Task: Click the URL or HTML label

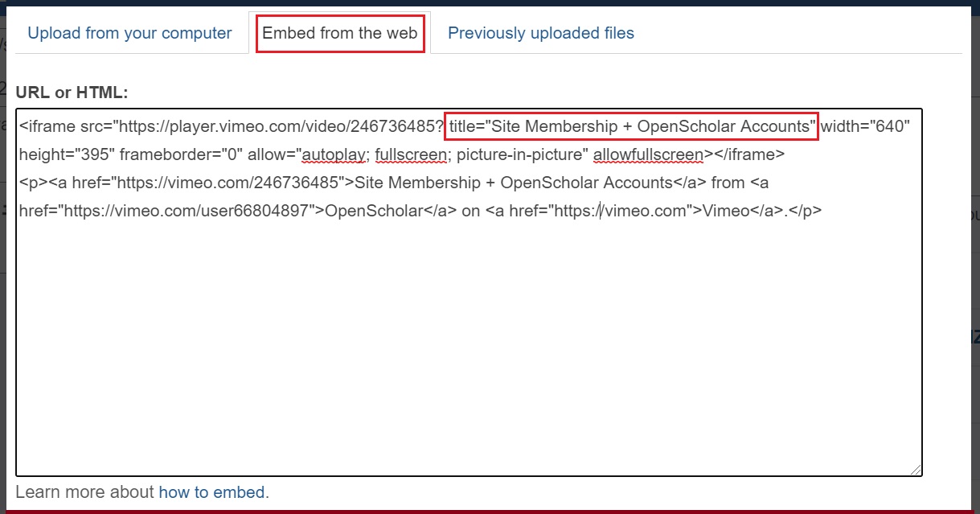Action: pyautogui.click(x=72, y=93)
